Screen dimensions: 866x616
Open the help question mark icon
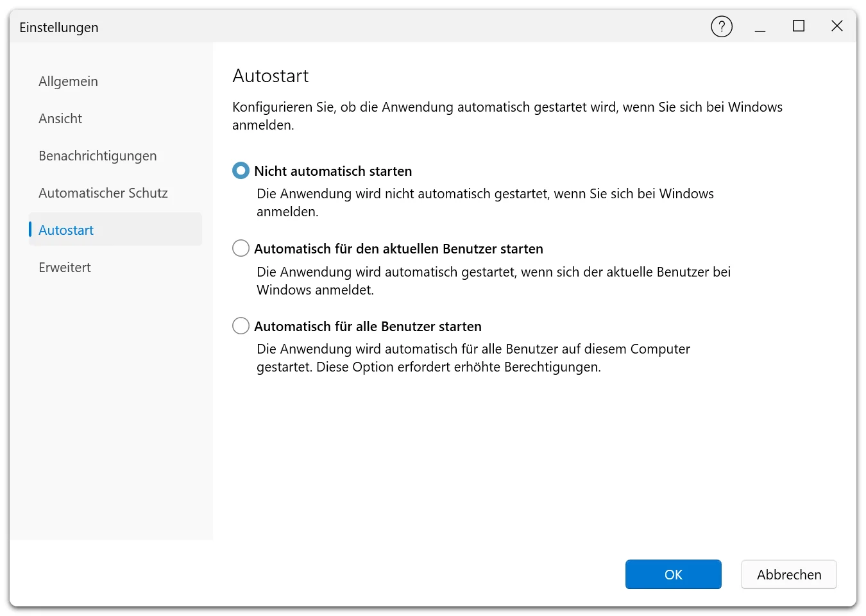(722, 26)
